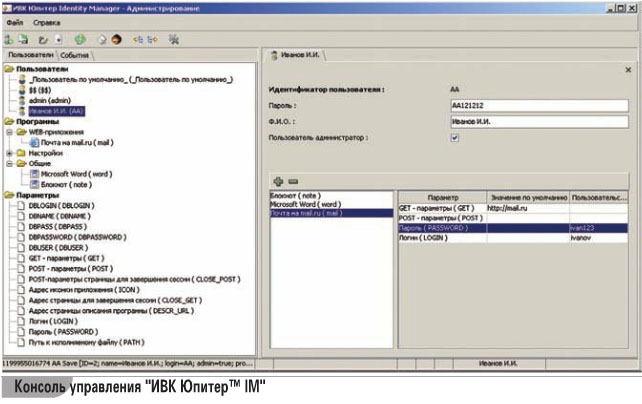Click the window maximize button

(621, 8)
